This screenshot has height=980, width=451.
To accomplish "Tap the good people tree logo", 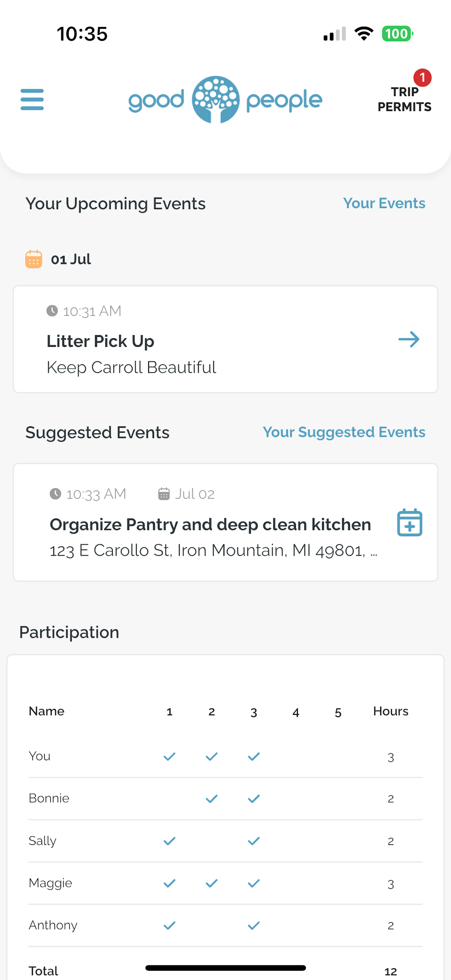I will [x=216, y=100].
